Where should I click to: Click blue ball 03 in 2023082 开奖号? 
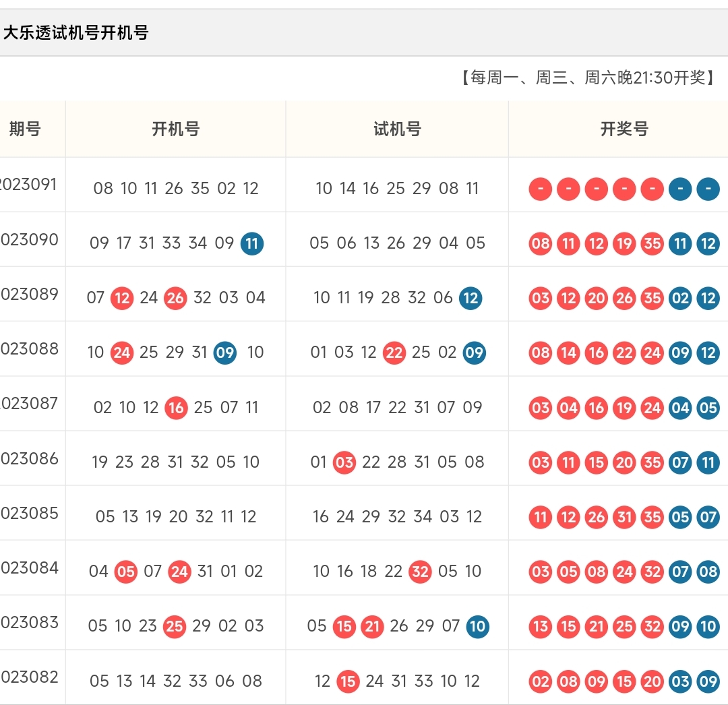click(680, 681)
